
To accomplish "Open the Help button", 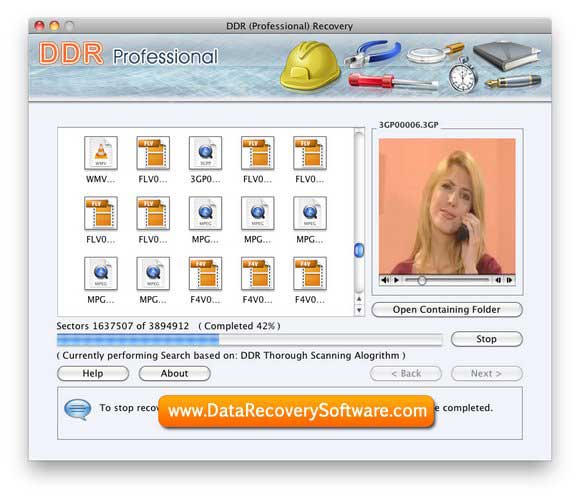I will point(93,373).
